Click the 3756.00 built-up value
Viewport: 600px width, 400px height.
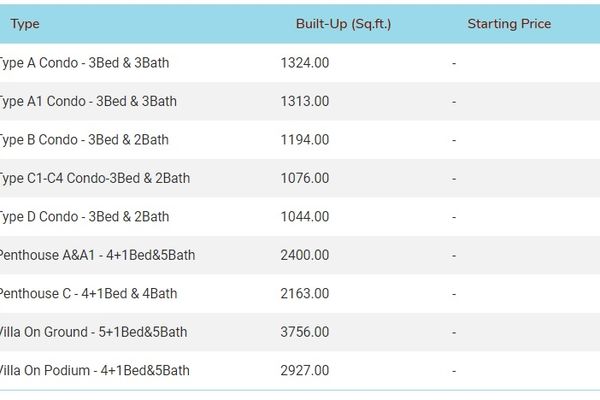[x=305, y=332]
